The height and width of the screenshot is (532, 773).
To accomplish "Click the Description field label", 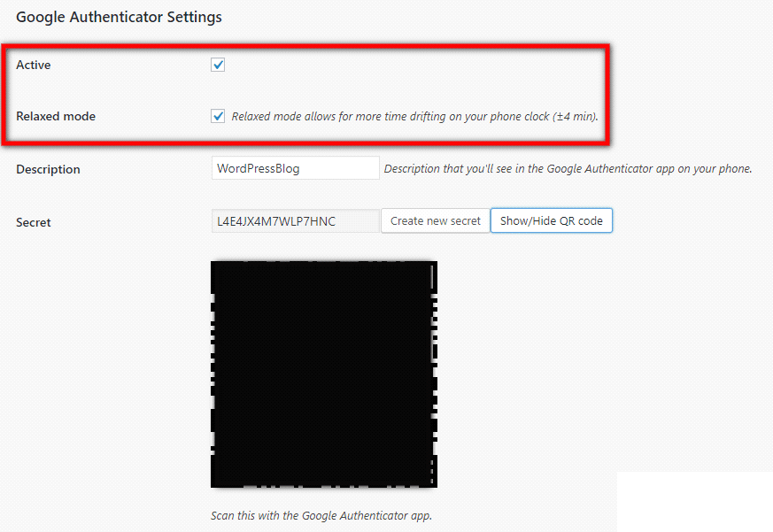I will click(x=48, y=169).
